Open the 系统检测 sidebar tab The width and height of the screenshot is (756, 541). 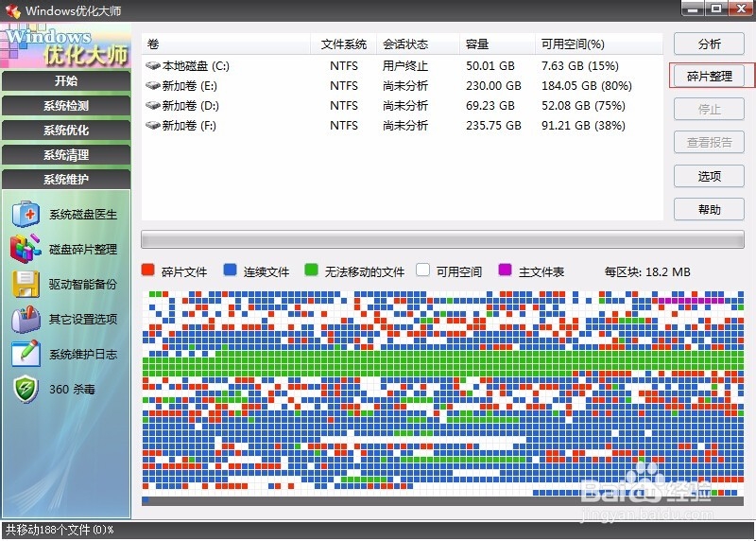pos(66,105)
